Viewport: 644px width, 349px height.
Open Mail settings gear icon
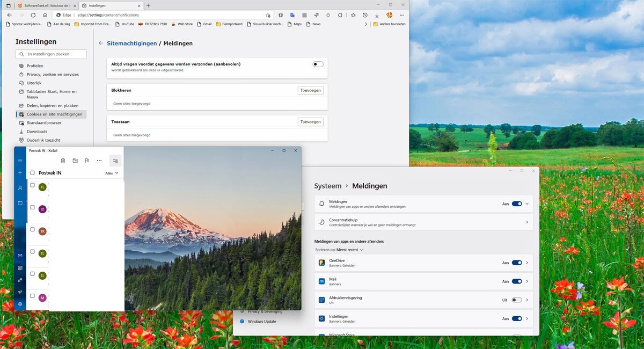[20, 304]
